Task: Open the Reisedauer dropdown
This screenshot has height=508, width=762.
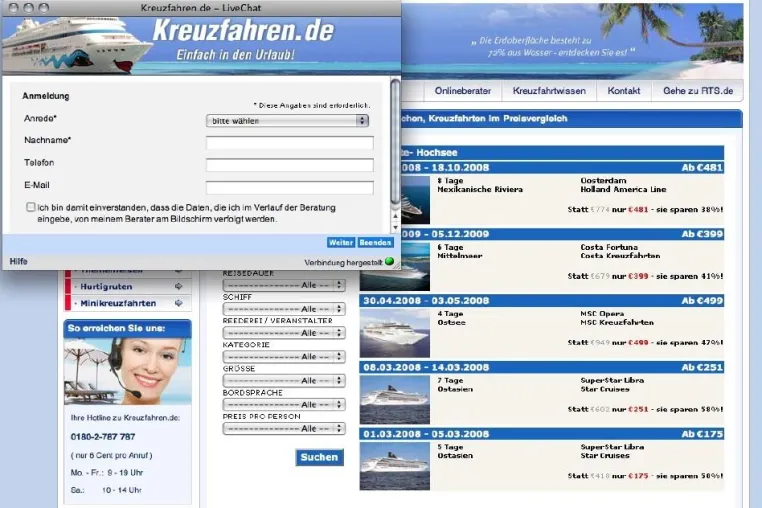Action: (284, 285)
